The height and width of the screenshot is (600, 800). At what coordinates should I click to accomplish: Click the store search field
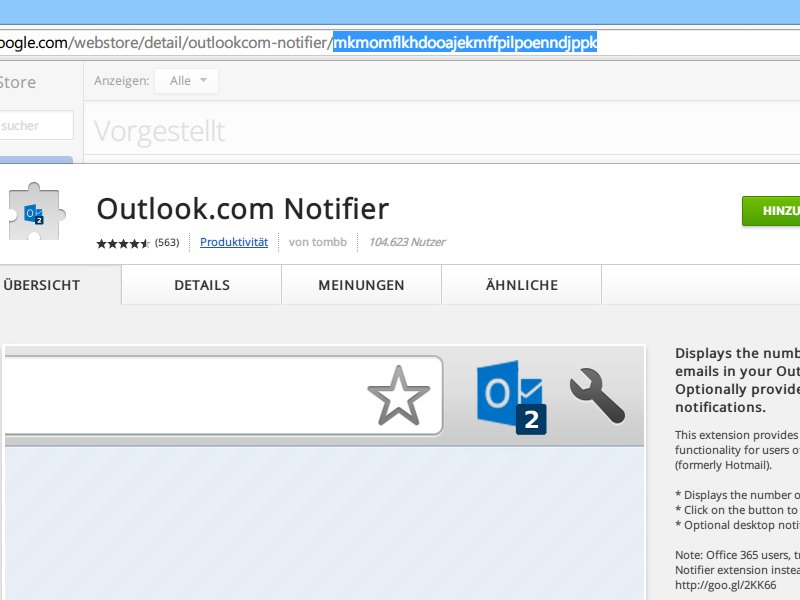click(x=37, y=126)
